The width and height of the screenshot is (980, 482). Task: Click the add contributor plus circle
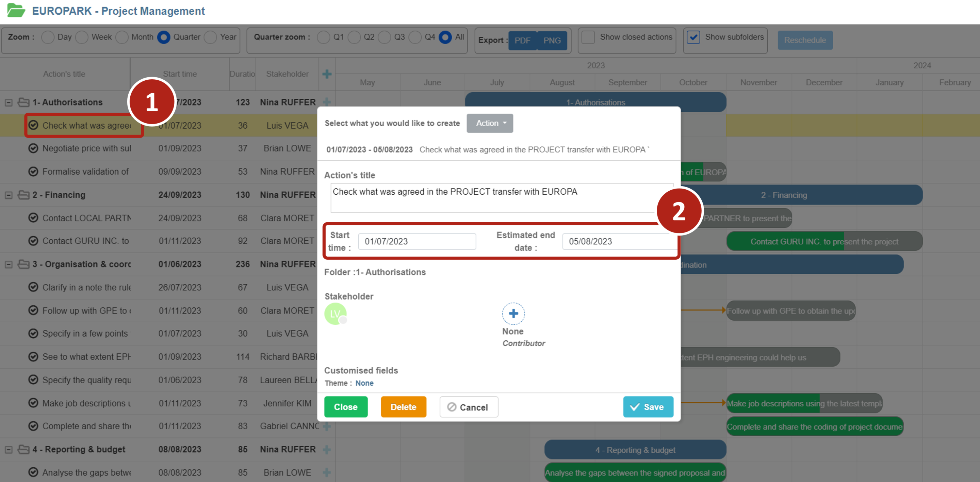513,314
